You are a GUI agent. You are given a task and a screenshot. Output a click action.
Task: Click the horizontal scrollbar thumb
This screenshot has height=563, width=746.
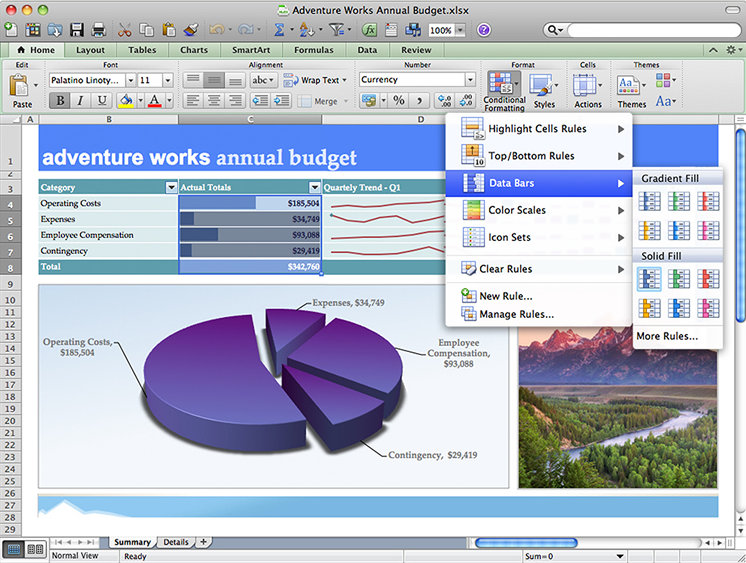point(526,543)
